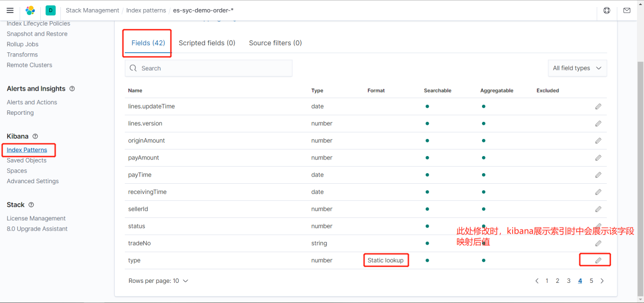644x303 pixels.
Task: Select the Source filters tab
Action: point(275,43)
